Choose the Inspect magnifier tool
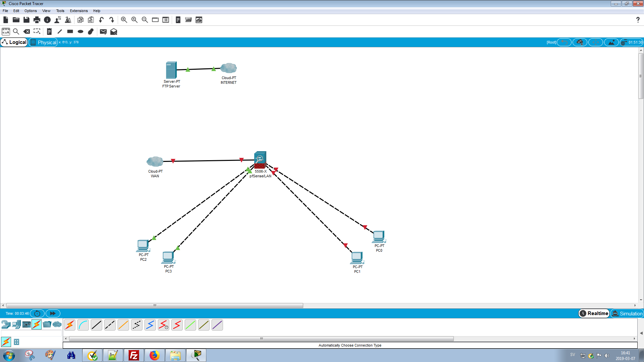This screenshot has width=644, height=362. (x=16, y=32)
